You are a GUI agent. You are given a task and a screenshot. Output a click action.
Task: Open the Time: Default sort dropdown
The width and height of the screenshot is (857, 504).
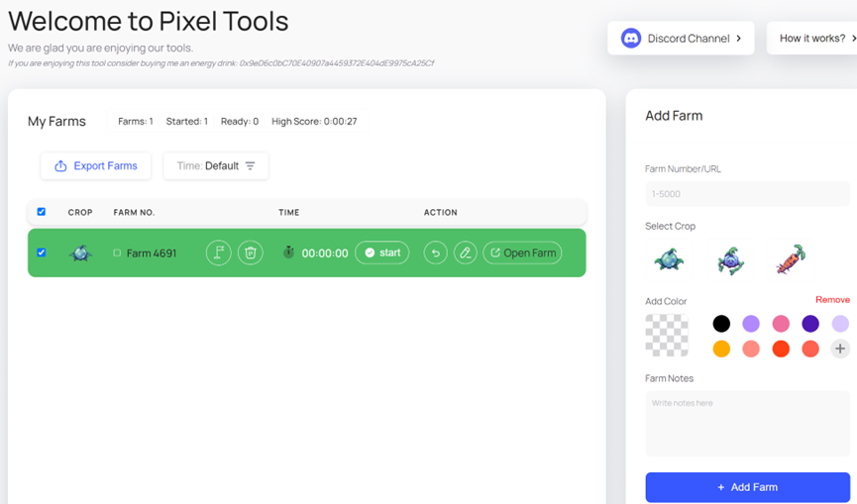216,165
